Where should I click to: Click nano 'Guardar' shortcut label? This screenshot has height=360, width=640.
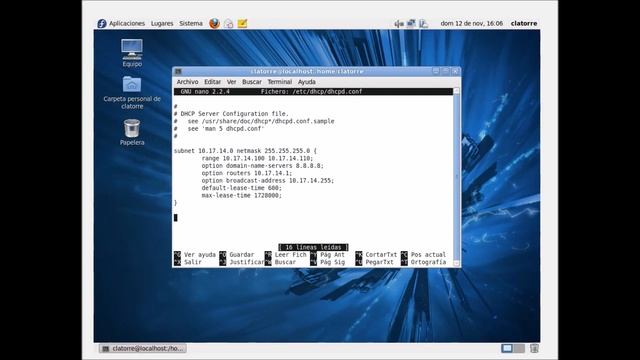[242, 255]
